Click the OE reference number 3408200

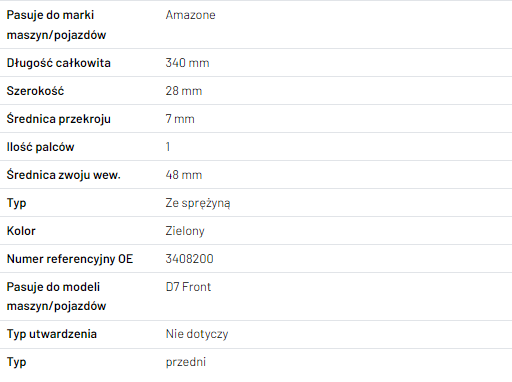(189, 259)
